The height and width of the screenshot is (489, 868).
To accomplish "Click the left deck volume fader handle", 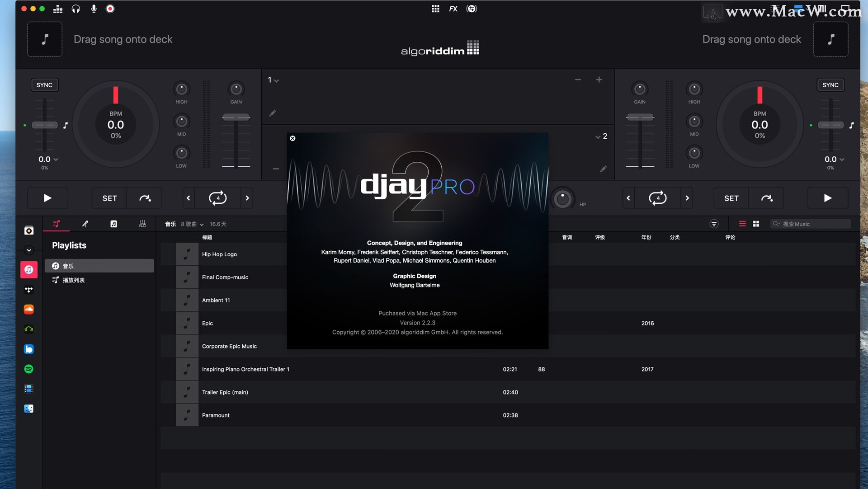I will 236,117.
